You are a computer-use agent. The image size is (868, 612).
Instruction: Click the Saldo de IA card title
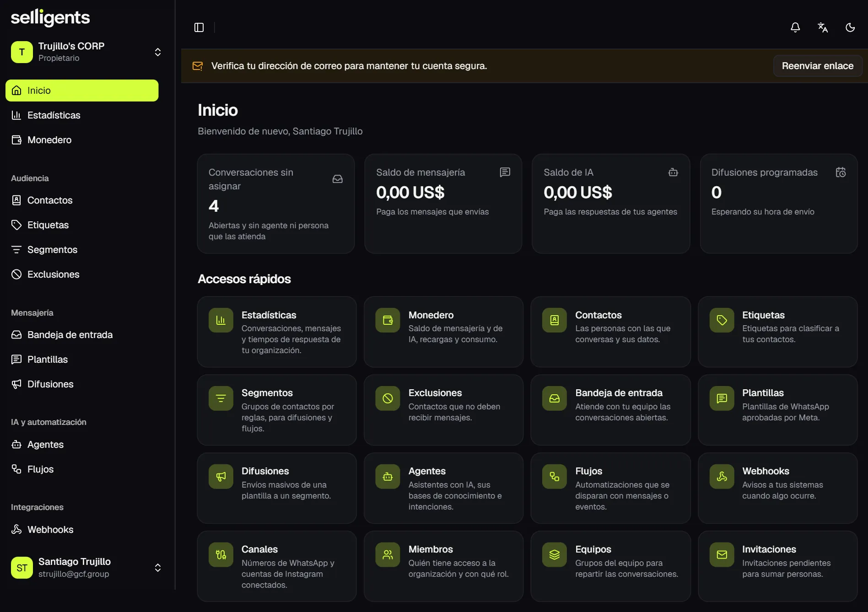click(x=568, y=172)
